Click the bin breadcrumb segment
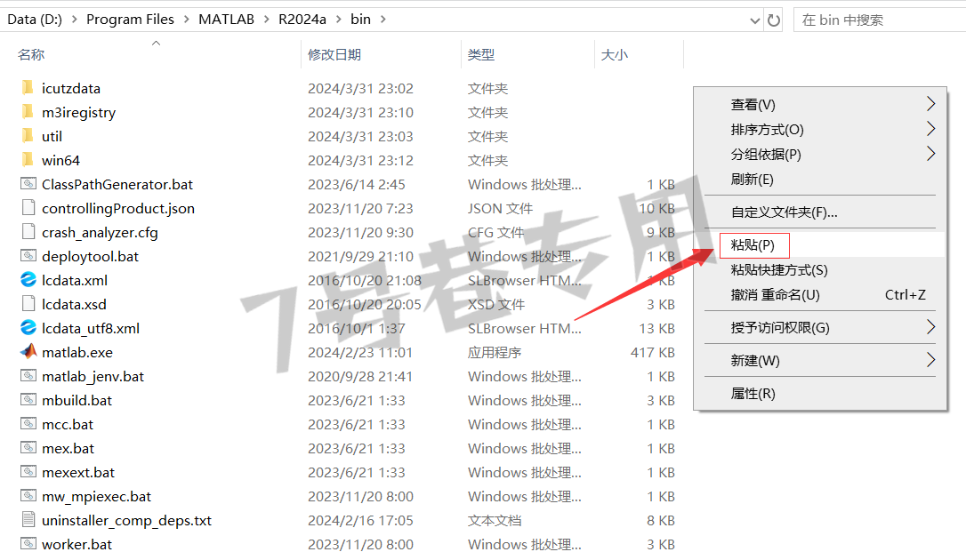The height and width of the screenshot is (560, 966). pos(360,20)
